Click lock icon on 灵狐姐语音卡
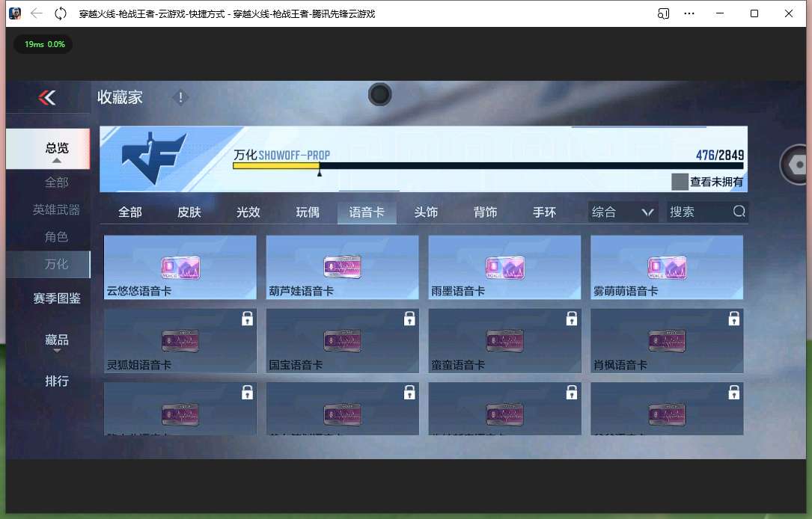The height and width of the screenshot is (519, 812). click(248, 319)
